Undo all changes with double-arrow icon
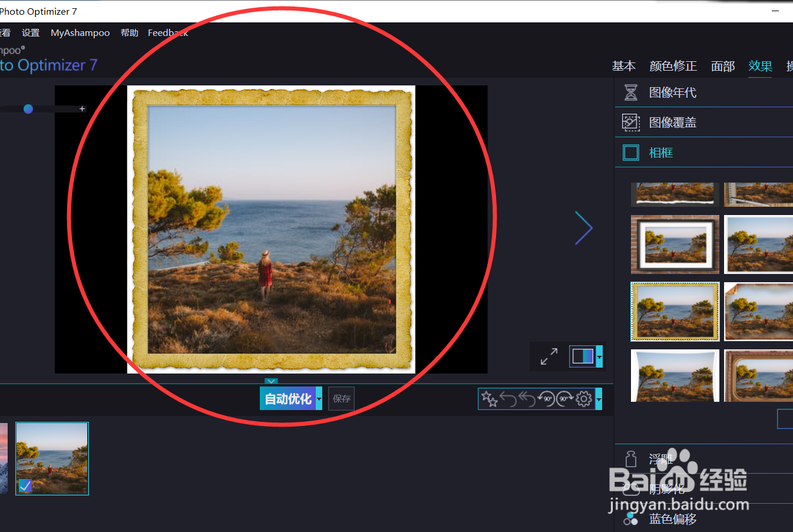Image resolution: width=793 pixels, height=532 pixels. tap(527, 399)
